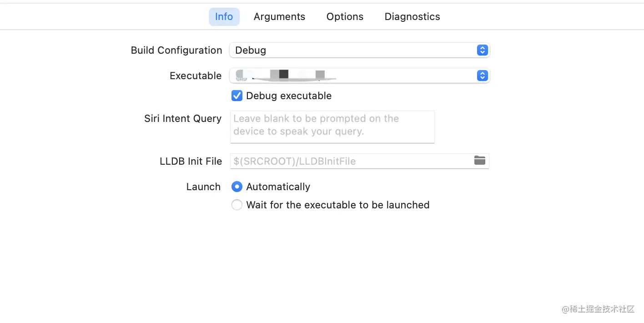The height and width of the screenshot is (323, 644).
Task: Select the Info tab
Action: point(224,17)
